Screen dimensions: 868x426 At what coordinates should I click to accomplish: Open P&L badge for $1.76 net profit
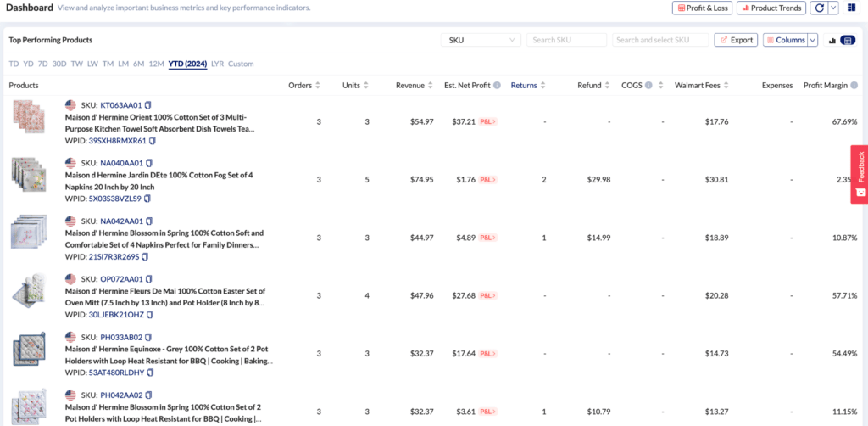point(487,180)
